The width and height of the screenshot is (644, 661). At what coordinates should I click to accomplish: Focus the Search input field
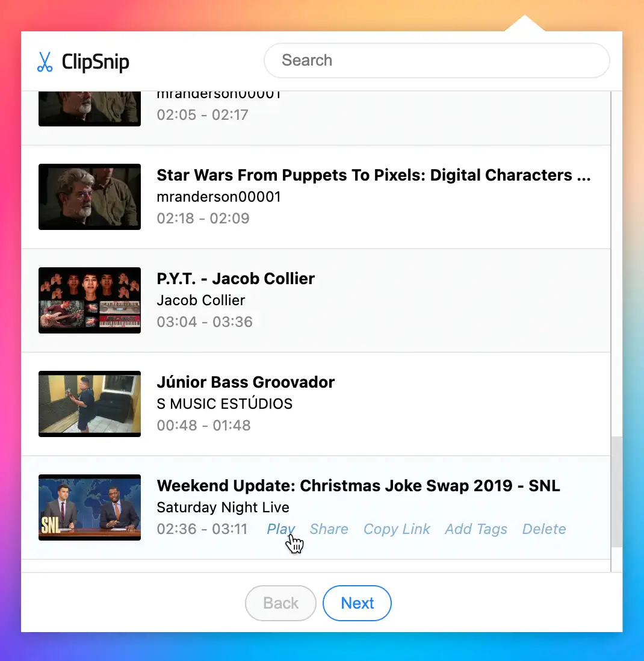tap(436, 60)
